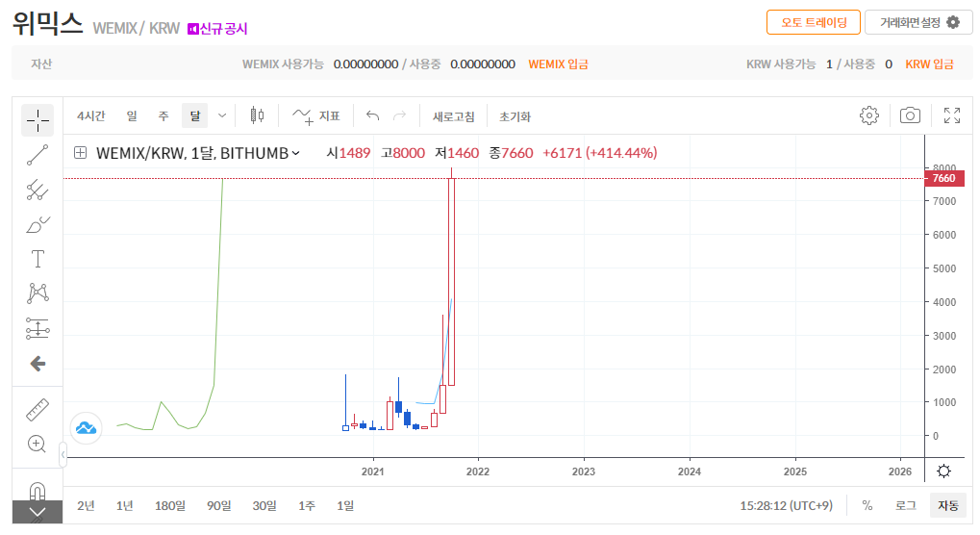Click the 신규 공시 announcement icon
Image resolution: width=980 pixels, height=535 pixels.
coord(193,29)
